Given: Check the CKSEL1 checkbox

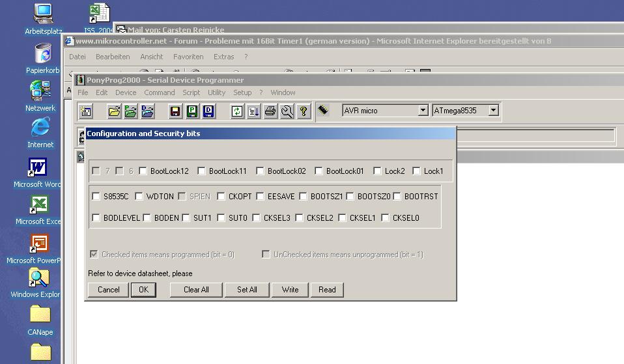Looking at the screenshot, I should coord(342,217).
